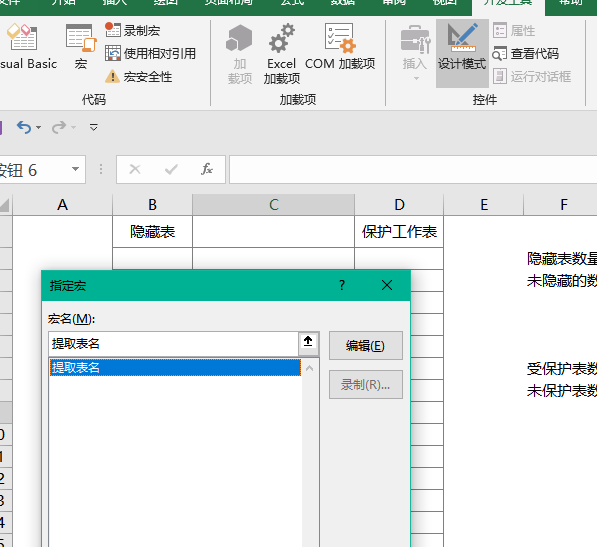Click the Name Box showing 按钮 6
This screenshot has width=597, height=547.
tap(34, 169)
